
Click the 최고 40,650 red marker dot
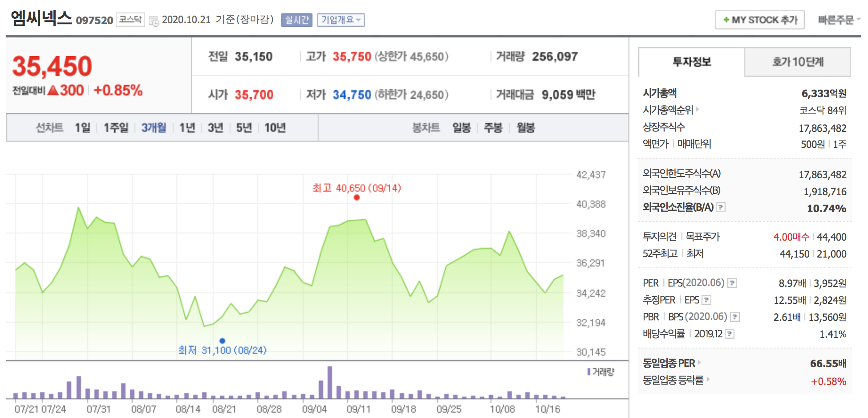(357, 197)
